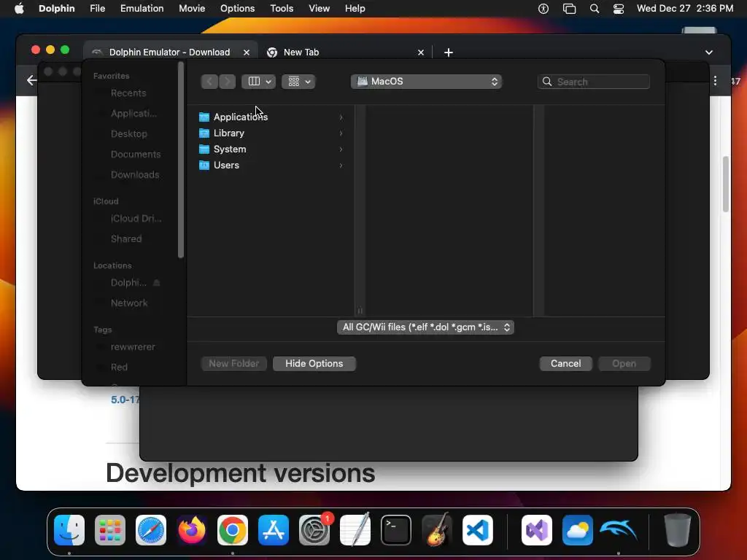Open the Trash in the dock
The image size is (747, 560).
click(x=678, y=530)
